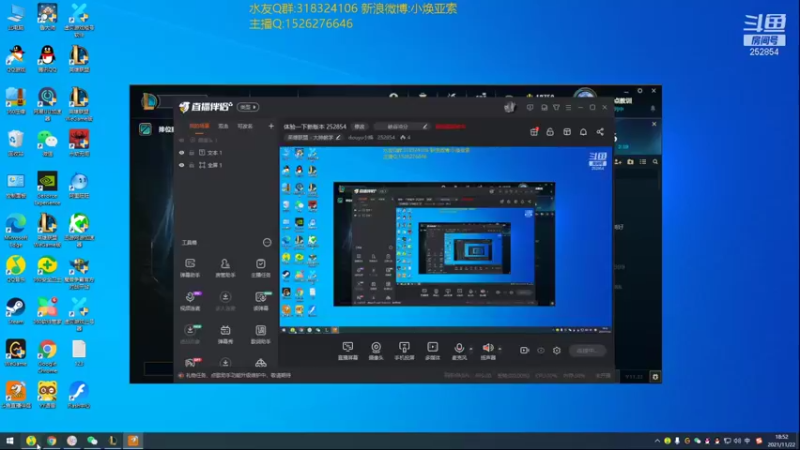Click the 修改 button beside the room title
This screenshot has width=800, height=450.
click(360, 127)
